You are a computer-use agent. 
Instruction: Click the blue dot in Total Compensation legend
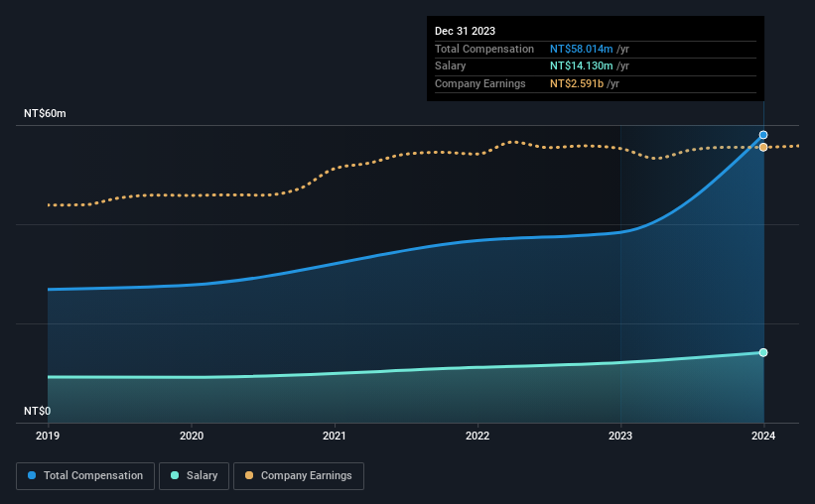click(x=32, y=475)
